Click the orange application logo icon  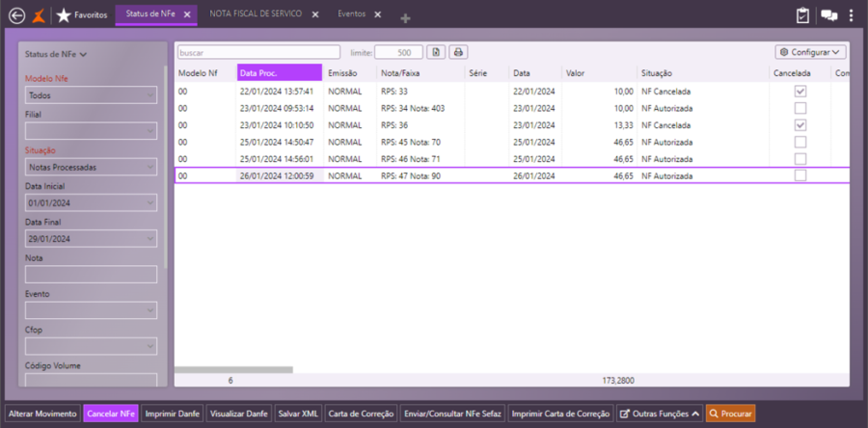pos(39,16)
